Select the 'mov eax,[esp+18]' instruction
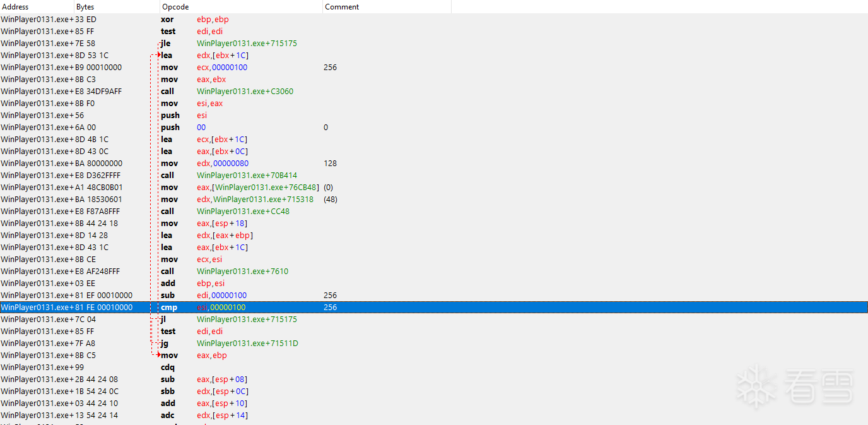This screenshot has width=868, height=425. click(434, 224)
